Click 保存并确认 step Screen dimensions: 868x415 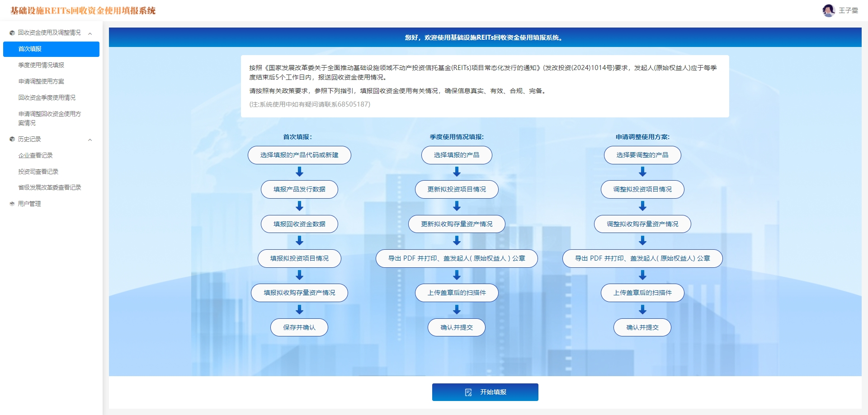[299, 327]
